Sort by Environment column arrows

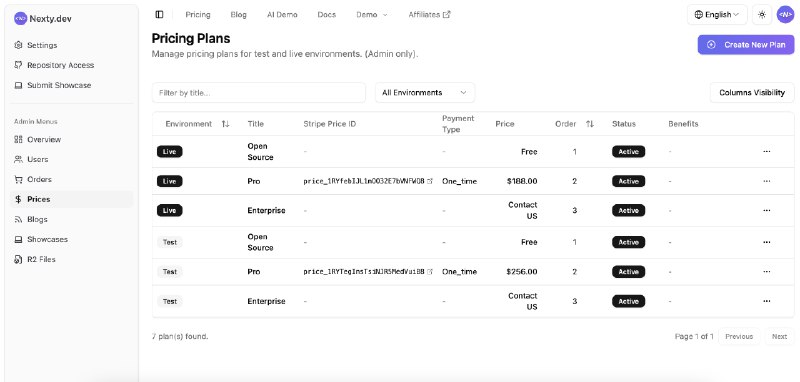(x=226, y=124)
